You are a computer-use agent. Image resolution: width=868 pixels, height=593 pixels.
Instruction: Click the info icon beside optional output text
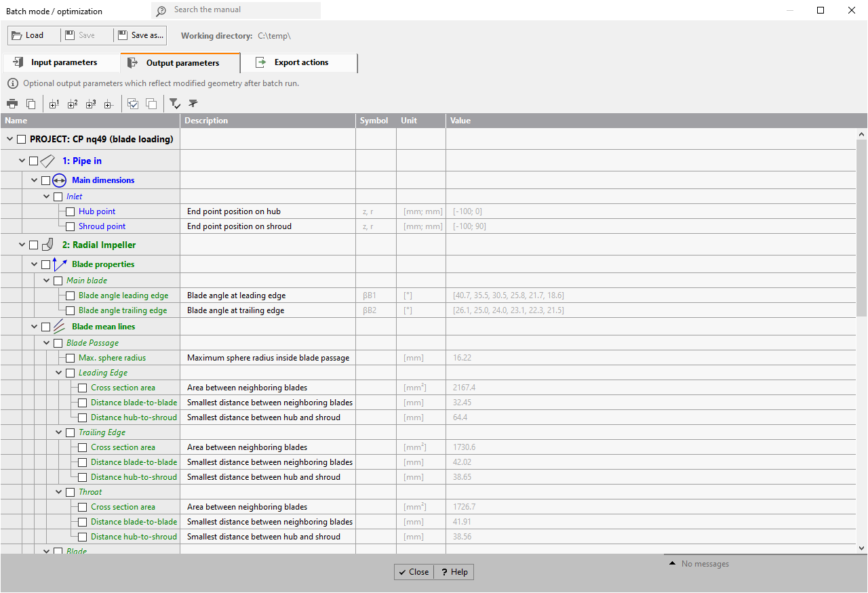click(x=12, y=83)
